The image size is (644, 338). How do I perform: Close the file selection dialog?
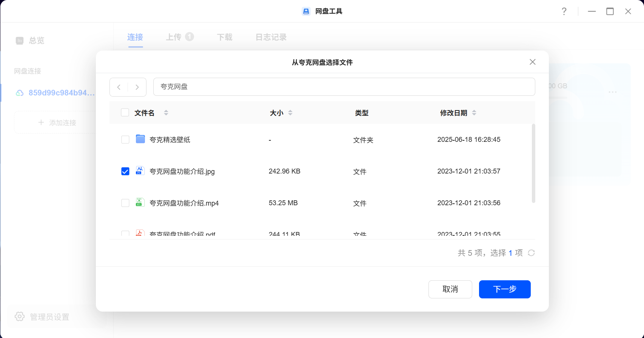tap(533, 62)
